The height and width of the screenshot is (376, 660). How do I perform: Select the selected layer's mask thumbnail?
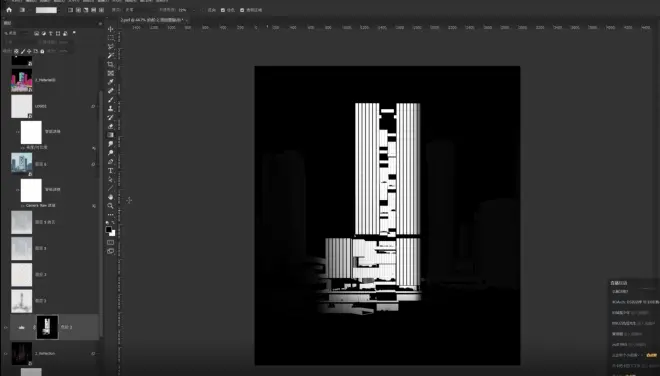pyautogui.click(x=47, y=327)
